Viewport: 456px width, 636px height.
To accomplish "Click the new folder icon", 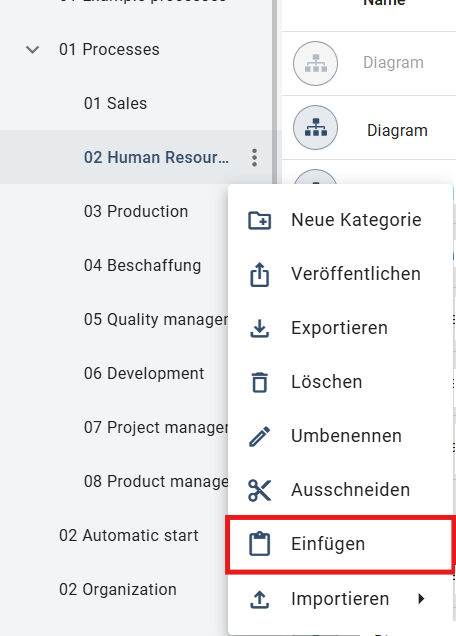I will point(260,220).
